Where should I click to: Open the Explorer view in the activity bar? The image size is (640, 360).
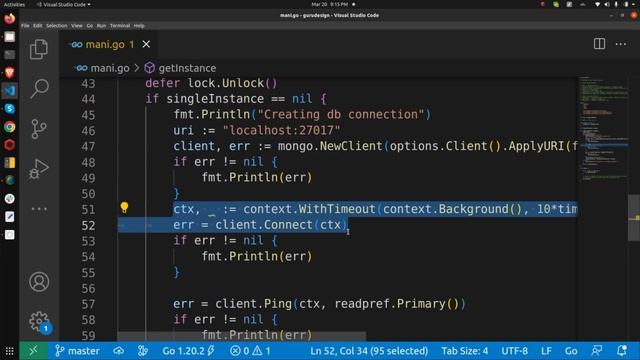pos(39,49)
